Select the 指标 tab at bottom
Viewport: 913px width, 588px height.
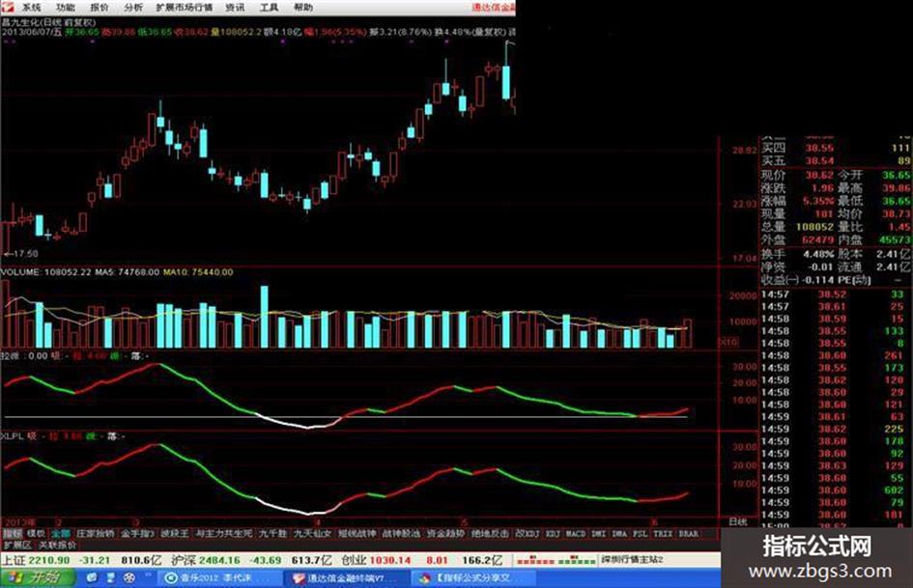coord(13,533)
